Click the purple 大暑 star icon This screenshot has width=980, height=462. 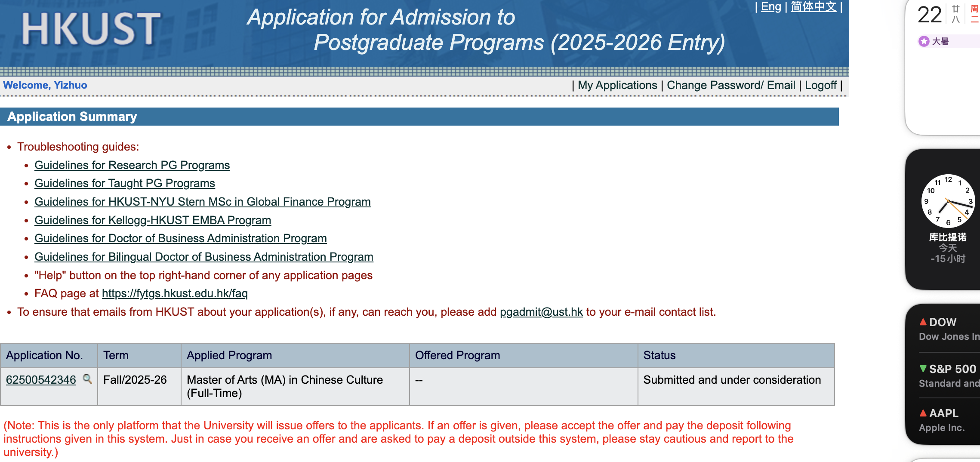pyautogui.click(x=924, y=41)
